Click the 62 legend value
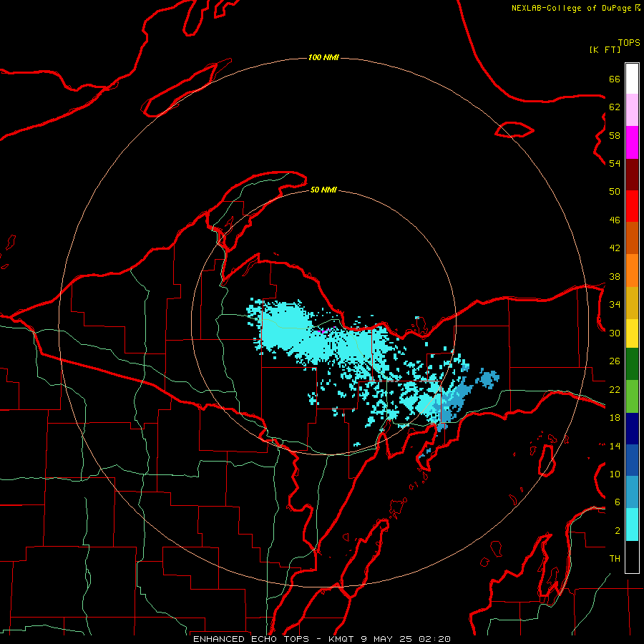This screenshot has width=644, height=644. pyautogui.click(x=615, y=107)
